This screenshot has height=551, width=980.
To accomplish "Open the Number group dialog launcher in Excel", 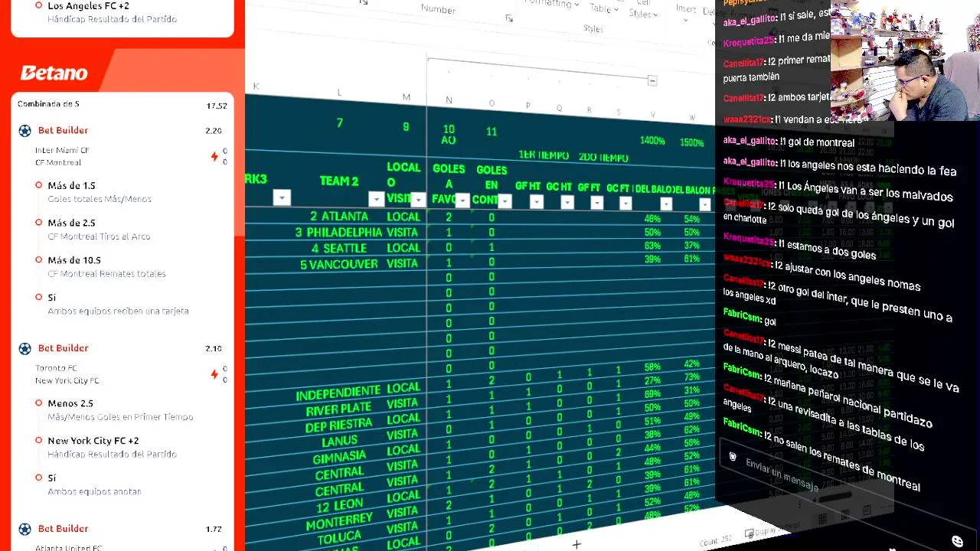I will tap(509, 18).
